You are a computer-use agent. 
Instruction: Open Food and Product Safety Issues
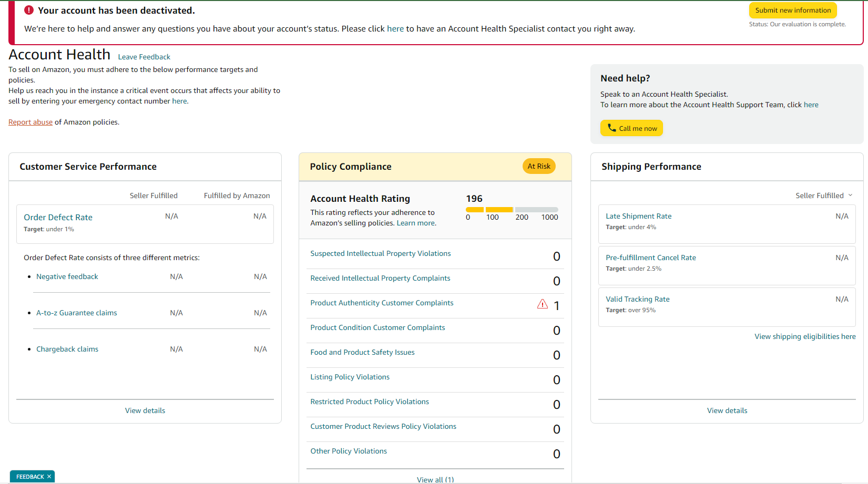[x=362, y=352]
